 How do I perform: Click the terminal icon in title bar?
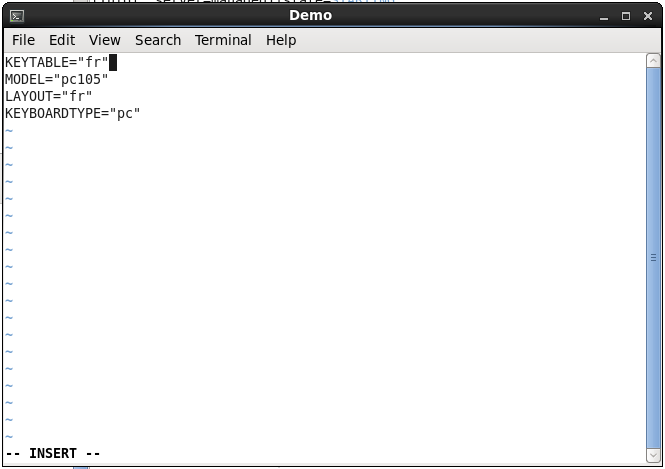pos(17,16)
